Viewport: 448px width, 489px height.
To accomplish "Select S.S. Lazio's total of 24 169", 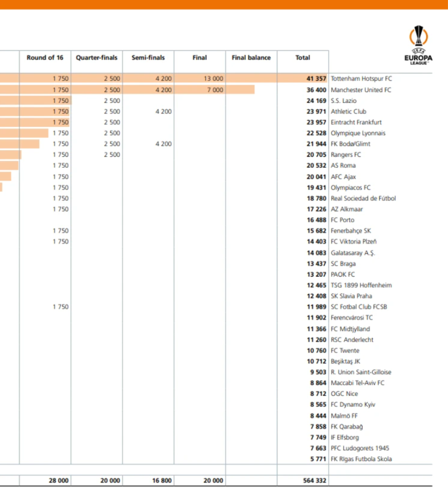I will (x=316, y=101).
